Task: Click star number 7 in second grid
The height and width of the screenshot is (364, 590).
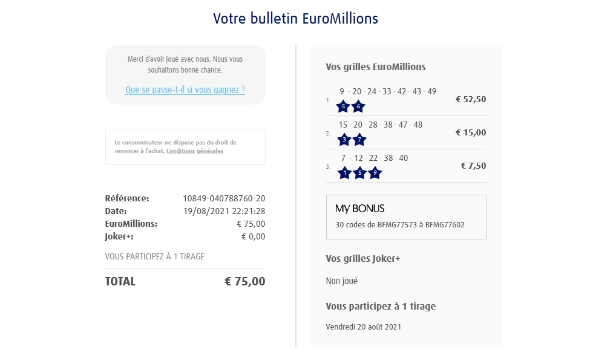Action: 359,140
